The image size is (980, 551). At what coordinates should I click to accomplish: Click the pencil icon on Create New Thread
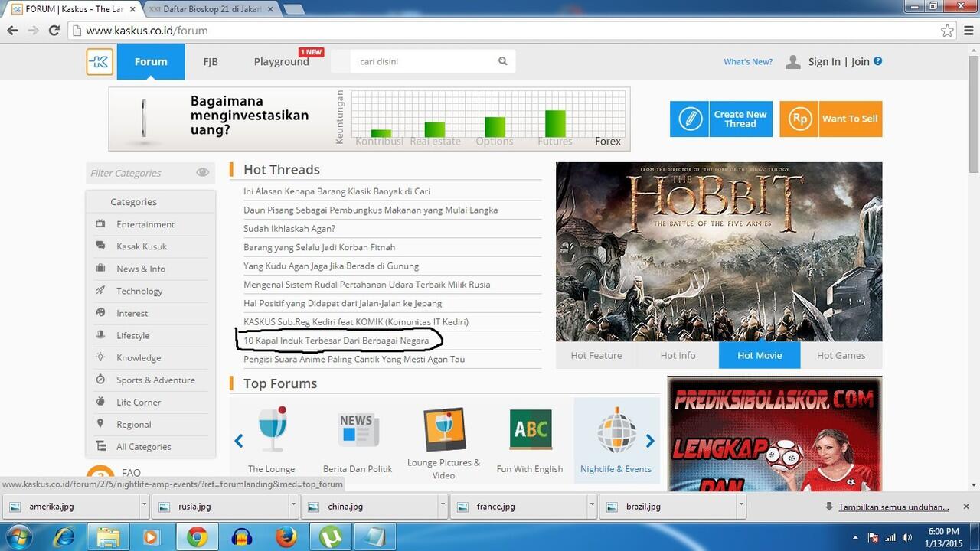(689, 119)
